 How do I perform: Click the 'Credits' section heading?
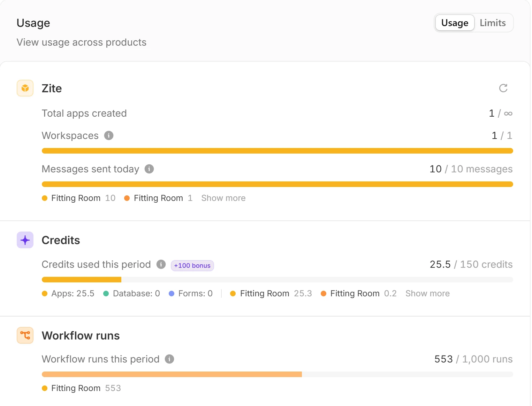click(x=61, y=240)
